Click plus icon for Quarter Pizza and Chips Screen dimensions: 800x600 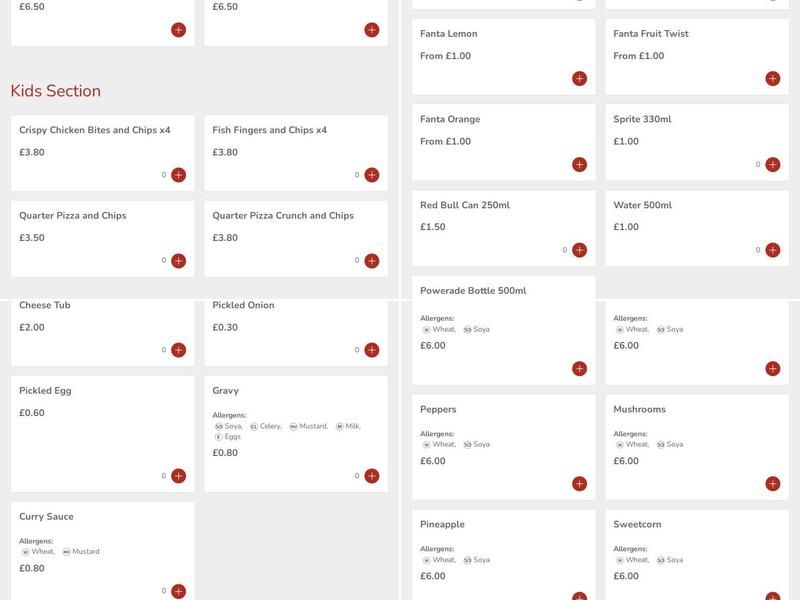178,261
